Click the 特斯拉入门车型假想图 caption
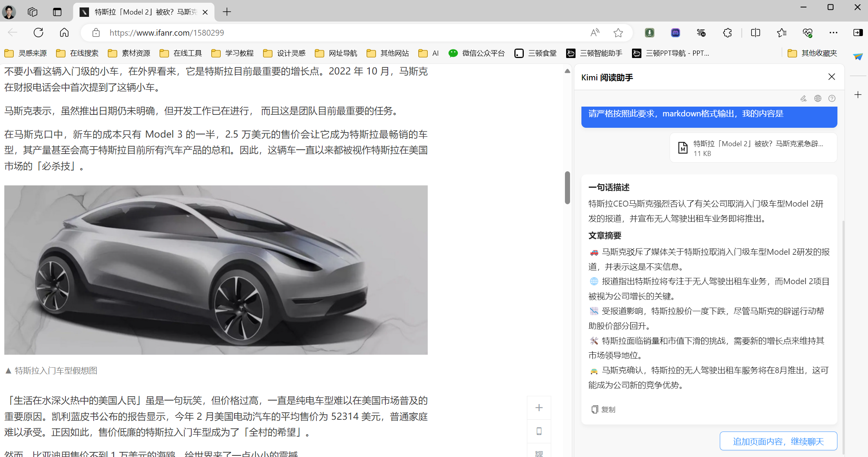868x457 pixels. 51,370
